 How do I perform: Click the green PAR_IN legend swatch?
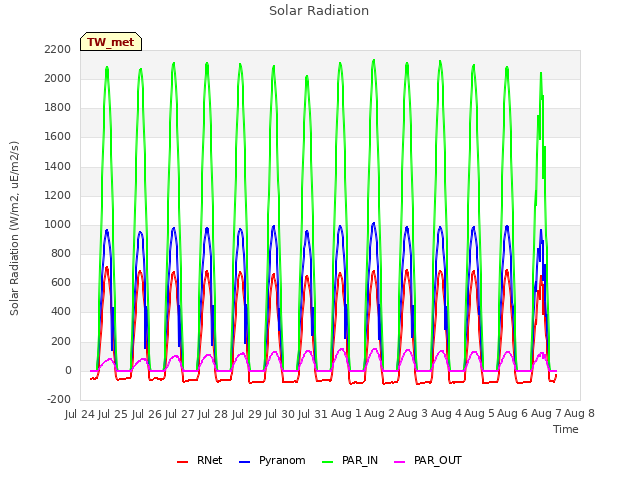[x=327, y=462]
